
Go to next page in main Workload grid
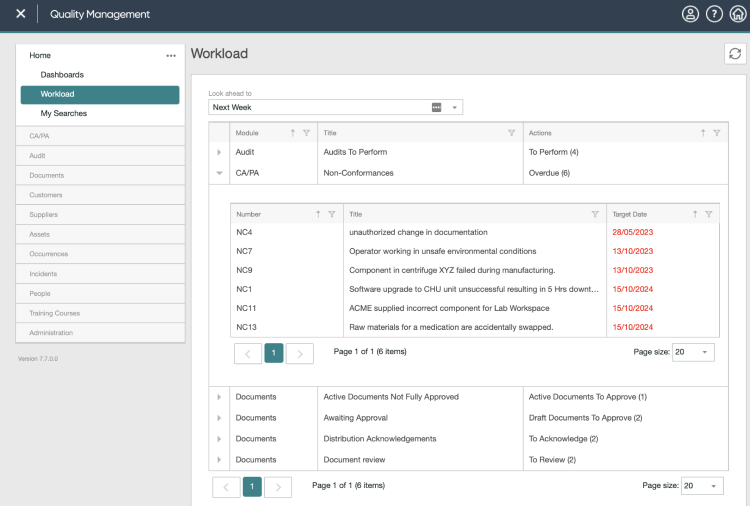(278, 487)
